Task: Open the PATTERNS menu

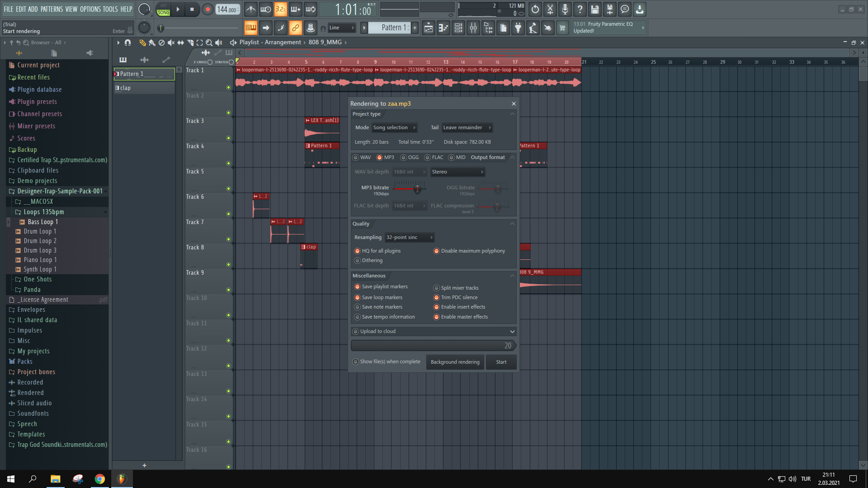Action: click(52, 9)
